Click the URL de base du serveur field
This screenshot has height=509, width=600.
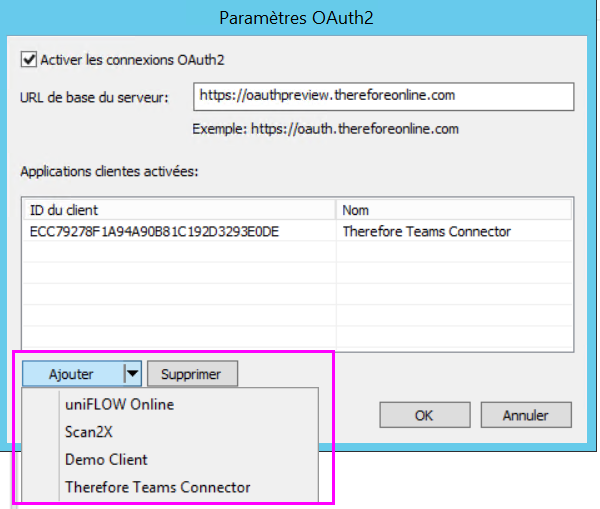pyautogui.click(x=383, y=96)
